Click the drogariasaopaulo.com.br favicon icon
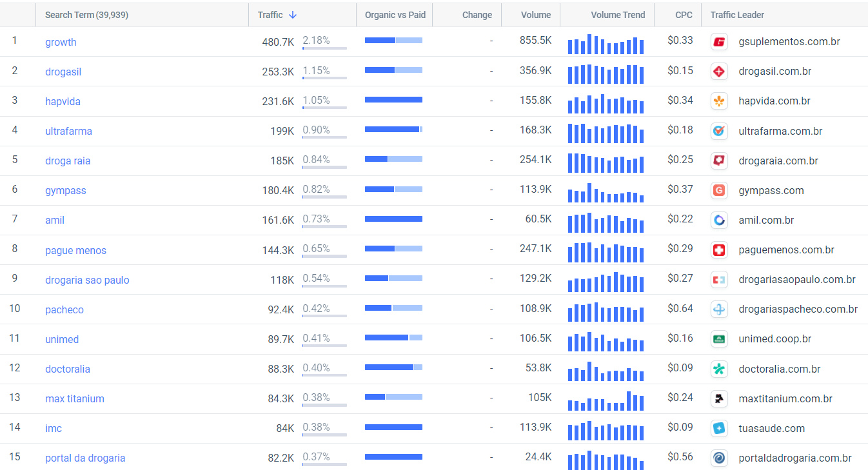 (719, 280)
